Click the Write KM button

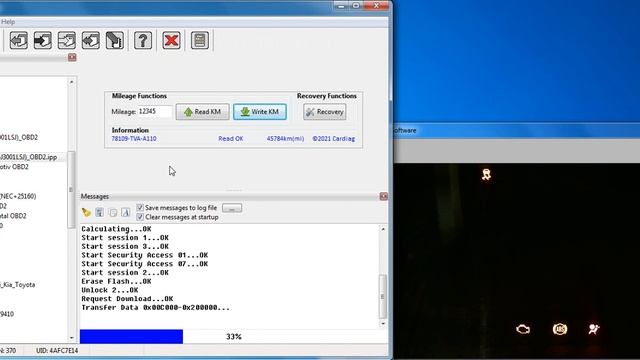(x=260, y=112)
